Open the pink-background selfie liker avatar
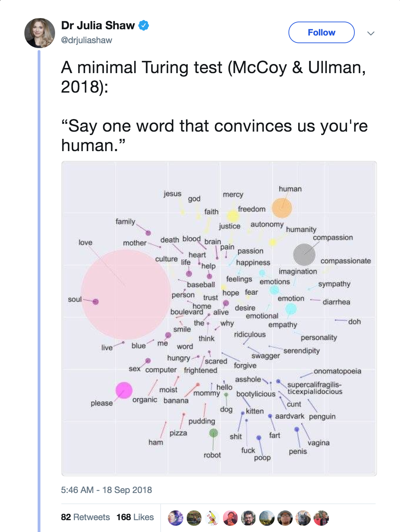Image resolution: width=400 pixels, height=532 pixels. (x=230, y=518)
